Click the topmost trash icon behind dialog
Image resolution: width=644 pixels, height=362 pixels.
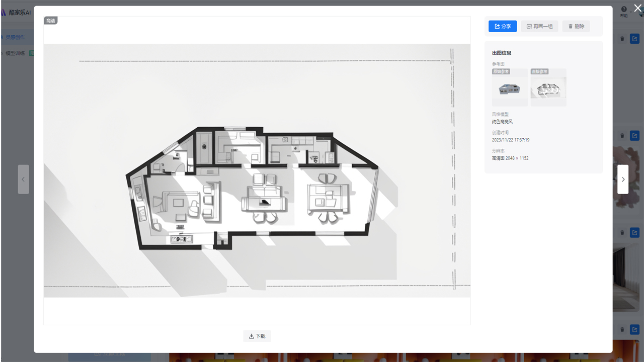[622, 39]
